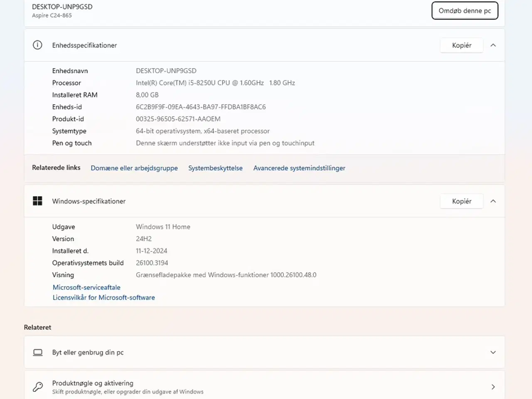
Task: Select Pen og touch value text
Action: pyautogui.click(x=225, y=143)
